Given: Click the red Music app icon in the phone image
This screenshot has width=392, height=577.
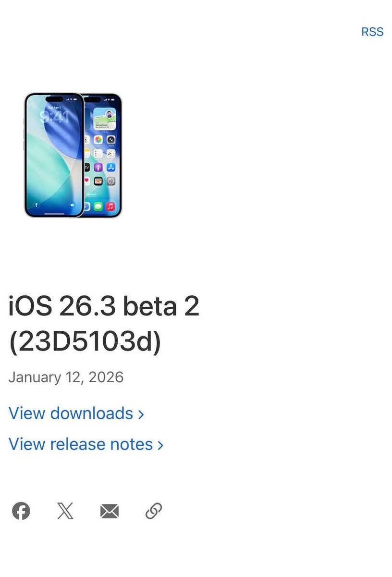Looking at the screenshot, I should tap(111, 207).
